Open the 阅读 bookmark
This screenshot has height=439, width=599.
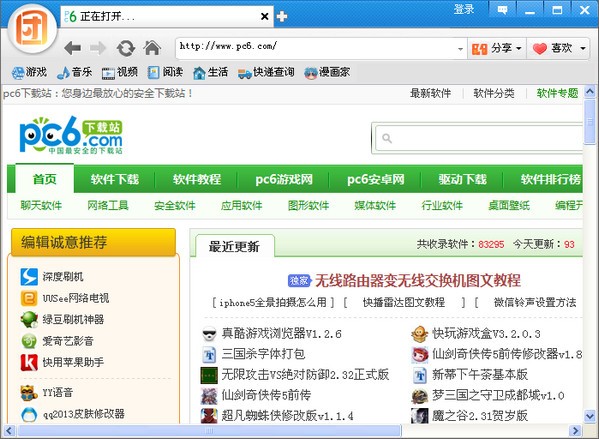(165, 72)
